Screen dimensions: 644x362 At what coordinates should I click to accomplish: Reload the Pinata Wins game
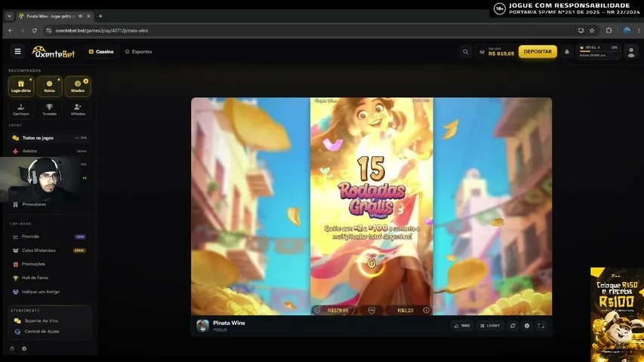tap(513, 326)
